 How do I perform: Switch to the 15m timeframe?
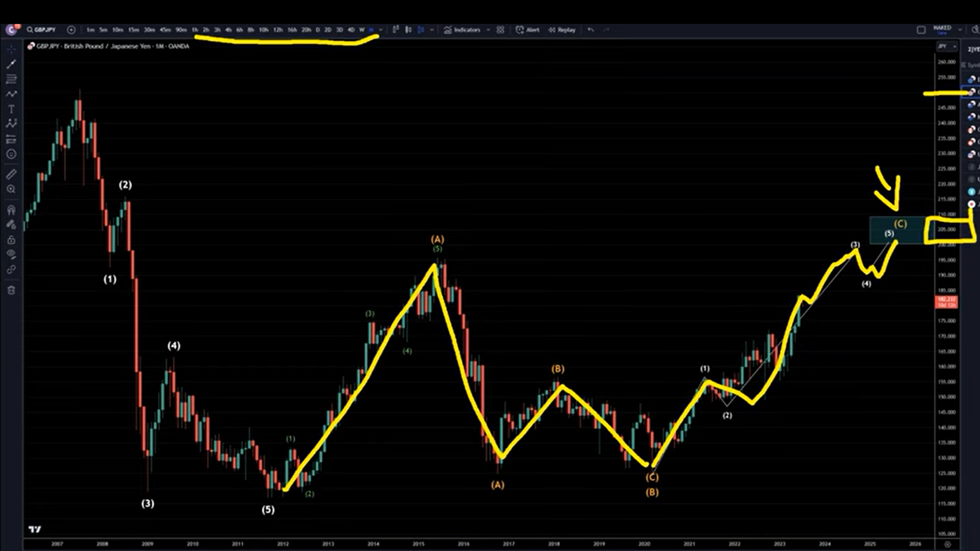click(134, 30)
